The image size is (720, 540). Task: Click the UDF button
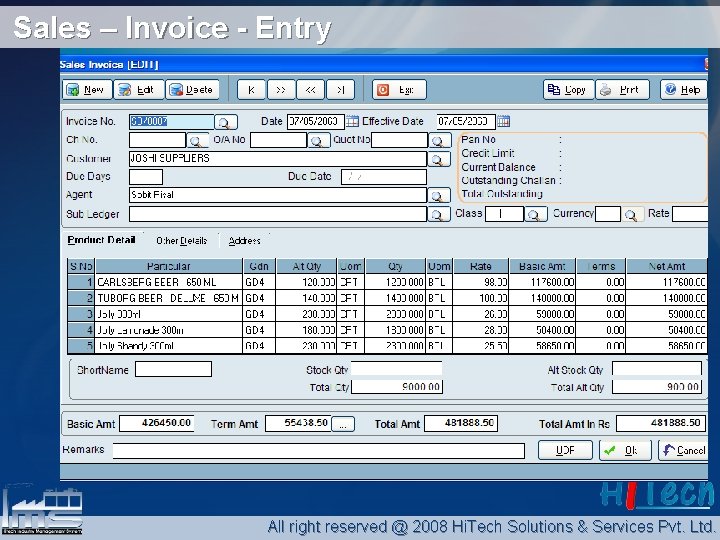[x=565, y=450]
